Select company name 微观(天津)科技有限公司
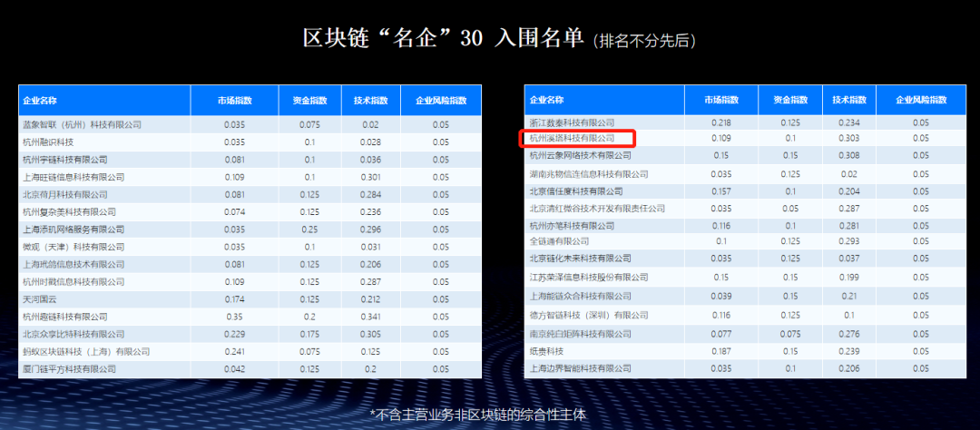The height and width of the screenshot is (430, 980). [x=73, y=247]
